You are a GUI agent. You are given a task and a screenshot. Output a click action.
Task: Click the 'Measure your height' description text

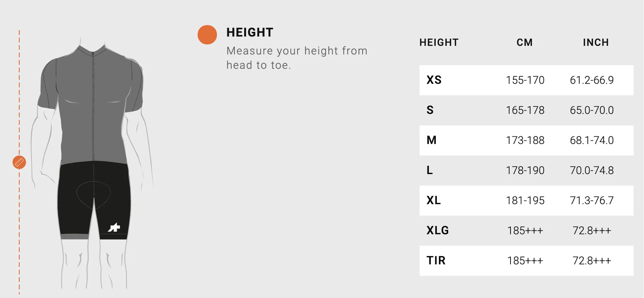click(297, 58)
